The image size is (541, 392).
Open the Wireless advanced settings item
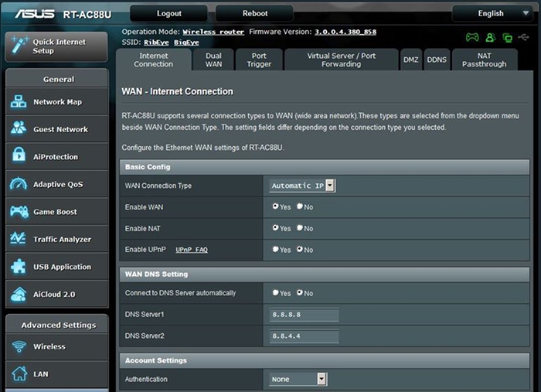coord(57,346)
